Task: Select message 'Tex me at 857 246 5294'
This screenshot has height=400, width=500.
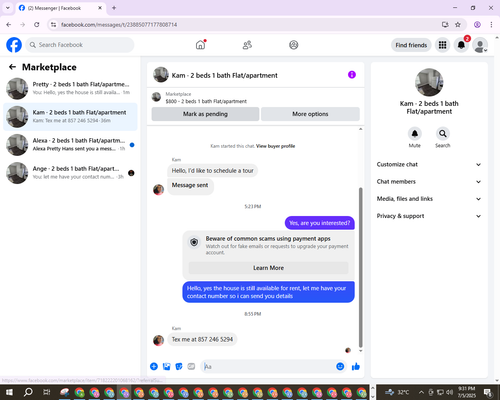Action: (x=202, y=339)
